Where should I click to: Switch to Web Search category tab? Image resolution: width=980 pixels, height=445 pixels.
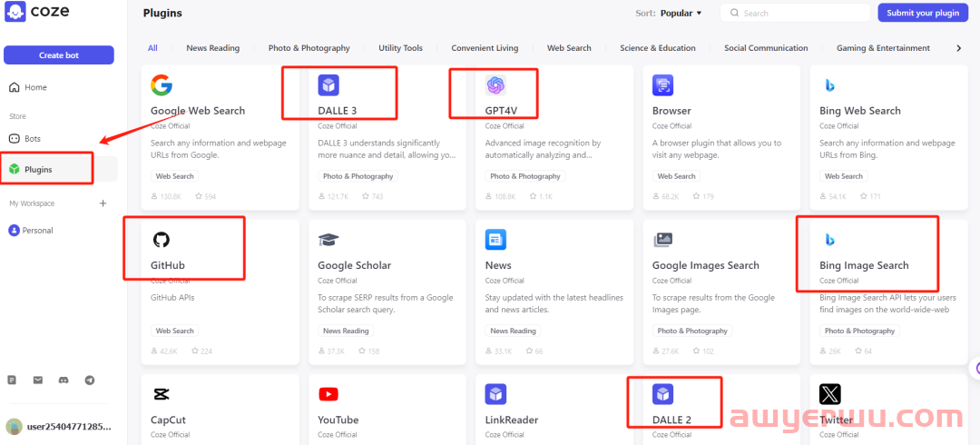[x=569, y=48]
